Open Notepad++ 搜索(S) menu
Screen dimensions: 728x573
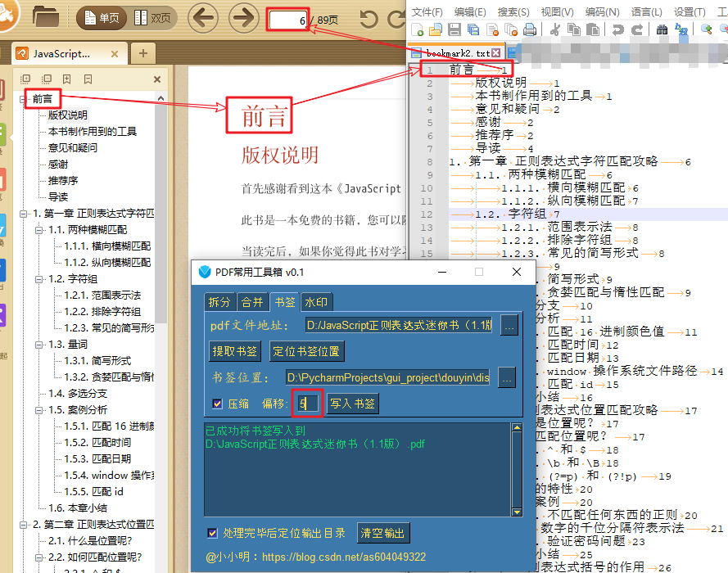513,12
